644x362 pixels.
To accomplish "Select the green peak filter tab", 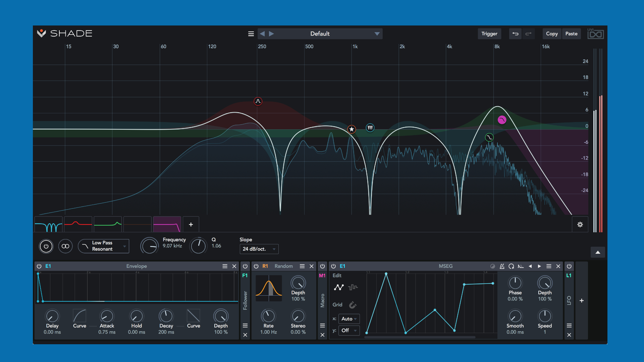I will coord(108,224).
